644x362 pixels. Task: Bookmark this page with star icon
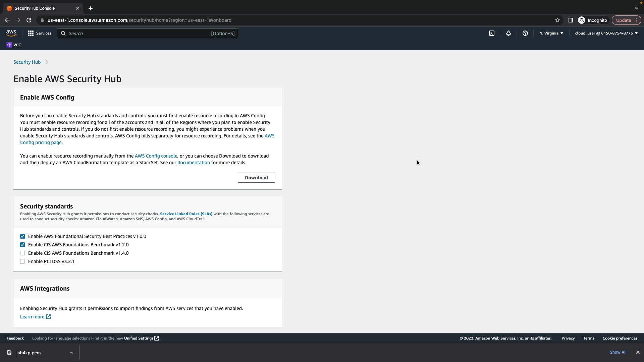(x=557, y=20)
